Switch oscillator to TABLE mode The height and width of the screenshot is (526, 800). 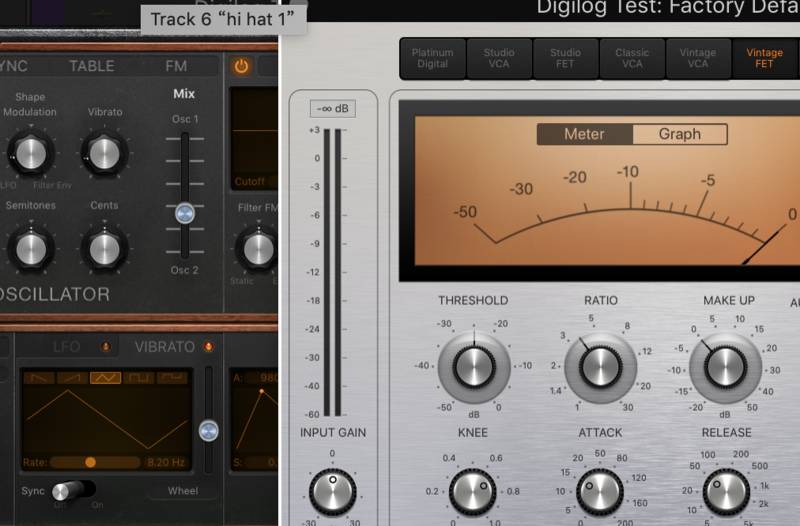[x=91, y=66]
